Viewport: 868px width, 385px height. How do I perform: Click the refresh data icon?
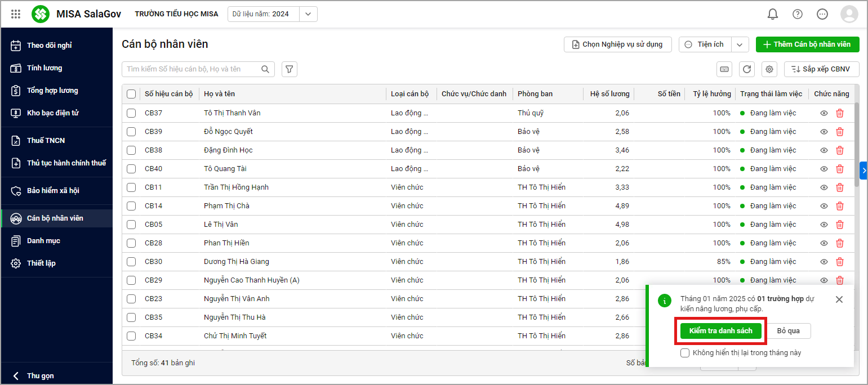pyautogui.click(x=747, y=69)
